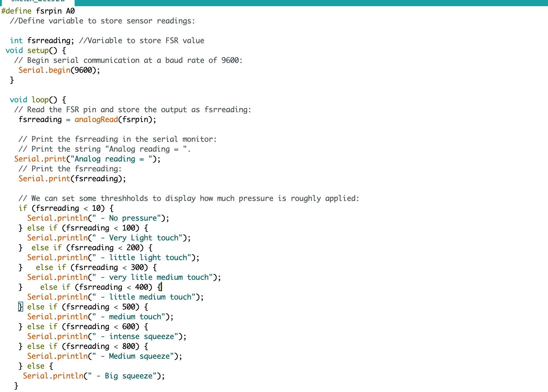Click the 'intense squeeze' println line

tap(107, 337)
